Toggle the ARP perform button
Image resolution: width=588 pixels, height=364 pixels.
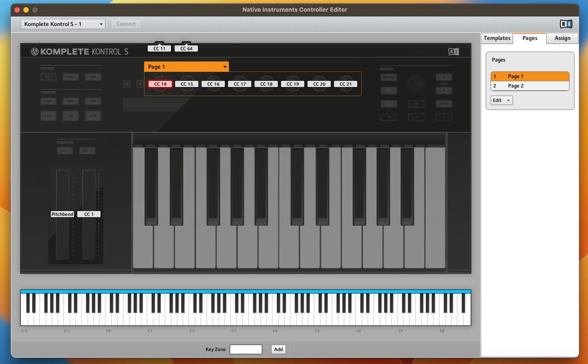coord(93,77)
